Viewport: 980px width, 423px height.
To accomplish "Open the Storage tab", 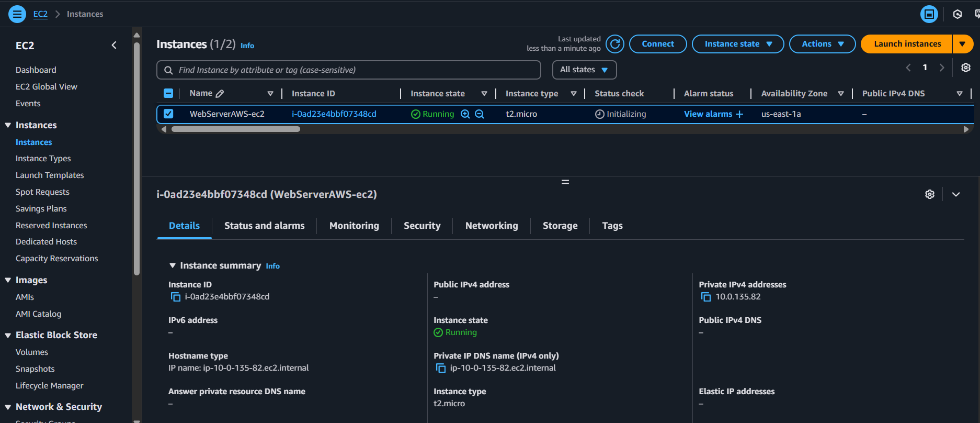I will [x=560, y=226].
